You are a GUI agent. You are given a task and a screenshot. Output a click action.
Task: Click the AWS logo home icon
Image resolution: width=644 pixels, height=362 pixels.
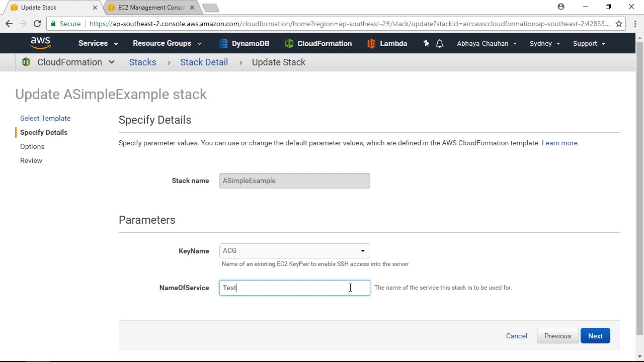[x=40, y=43]
